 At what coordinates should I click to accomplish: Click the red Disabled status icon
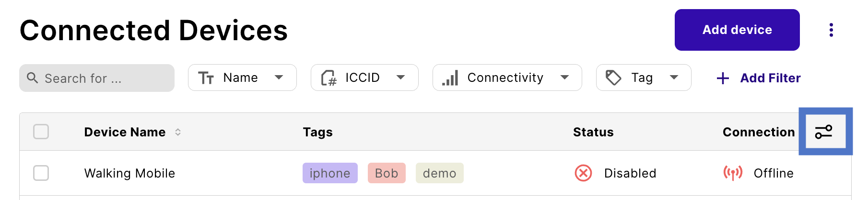click(583, 173)
